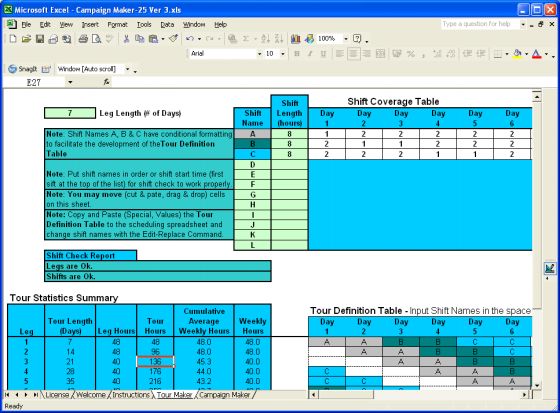
Task: Open the File menu
Action: click(x=26, y=25)
